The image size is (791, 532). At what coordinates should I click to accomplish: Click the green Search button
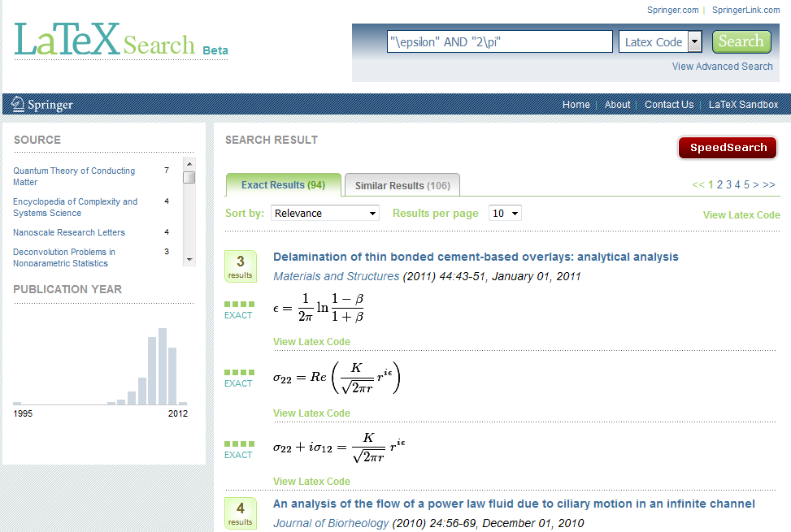pyautogui.click(x=741, y=41)
